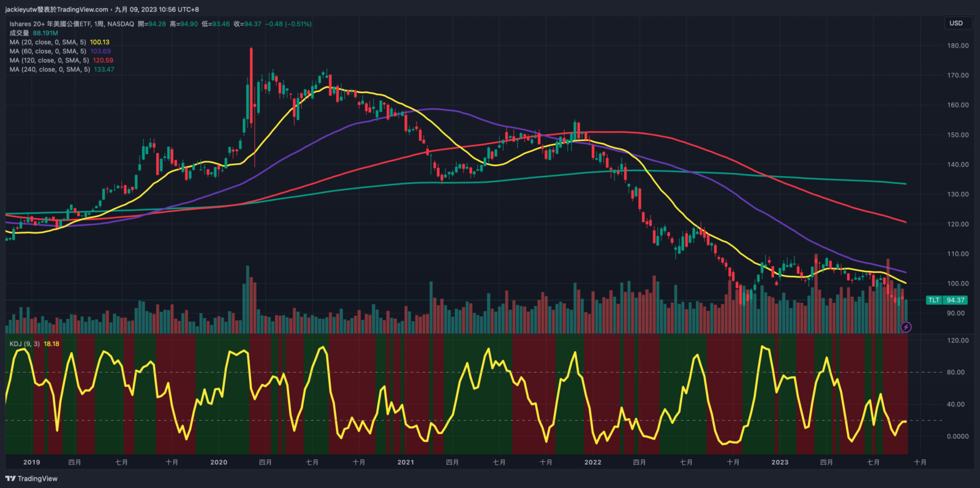Click the Ishares 20+ ETF symbol title
Viewport: 980px width, 488px height.
(72, 24)
